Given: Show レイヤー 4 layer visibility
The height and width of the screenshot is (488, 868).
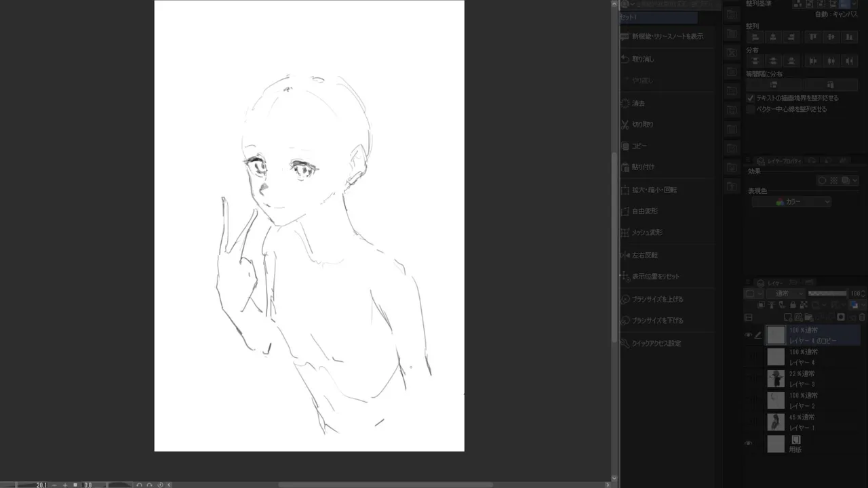Looking at the screenshot, I should (749, 357).
